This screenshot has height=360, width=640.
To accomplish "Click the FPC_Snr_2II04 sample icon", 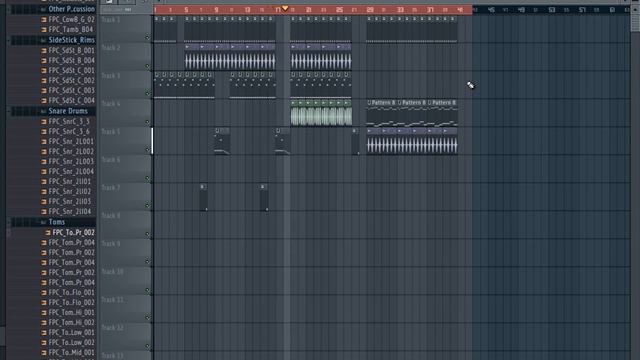I will click(44, 211).
